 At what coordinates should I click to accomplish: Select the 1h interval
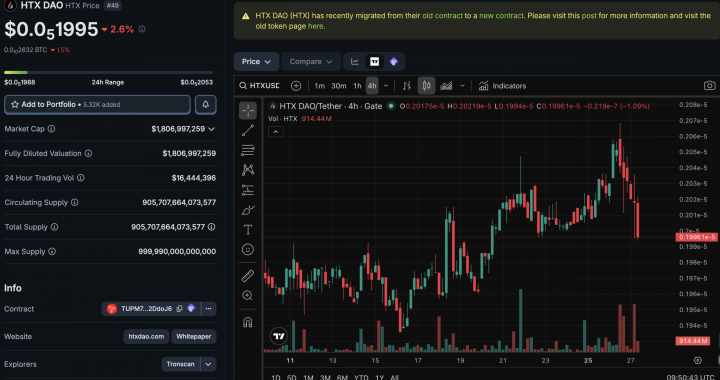coord(357,86)
